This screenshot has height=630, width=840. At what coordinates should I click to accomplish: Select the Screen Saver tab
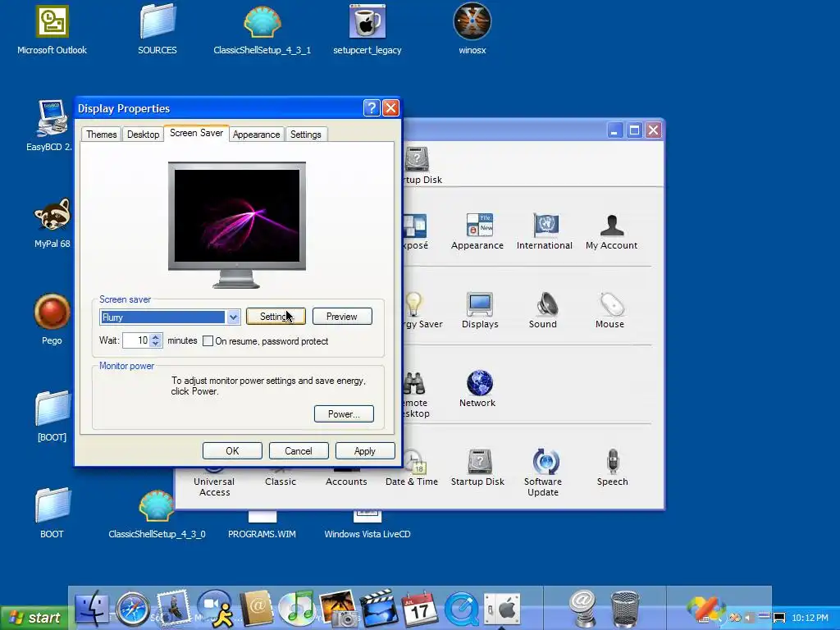click(196, 133)
